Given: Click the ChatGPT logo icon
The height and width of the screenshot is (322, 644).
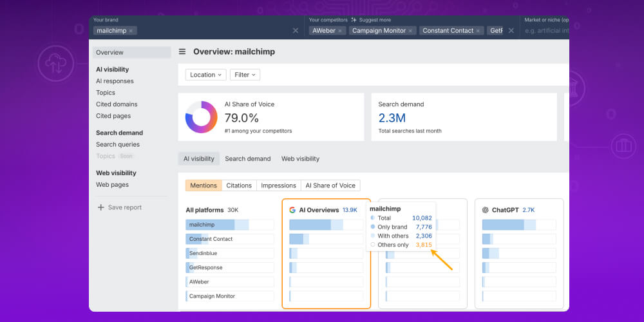Looking at the screenshot, I should pos(486,210).
